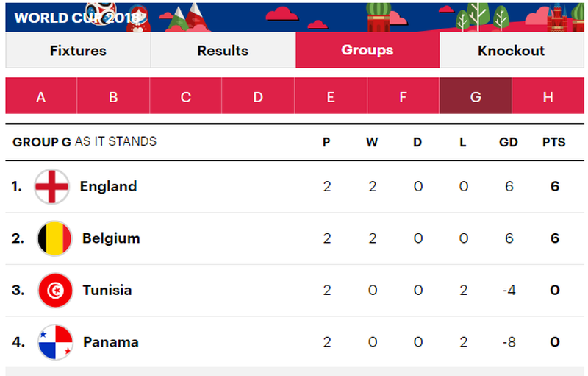
Task: Open Group H standings
Action: click(x=548, y=96)
